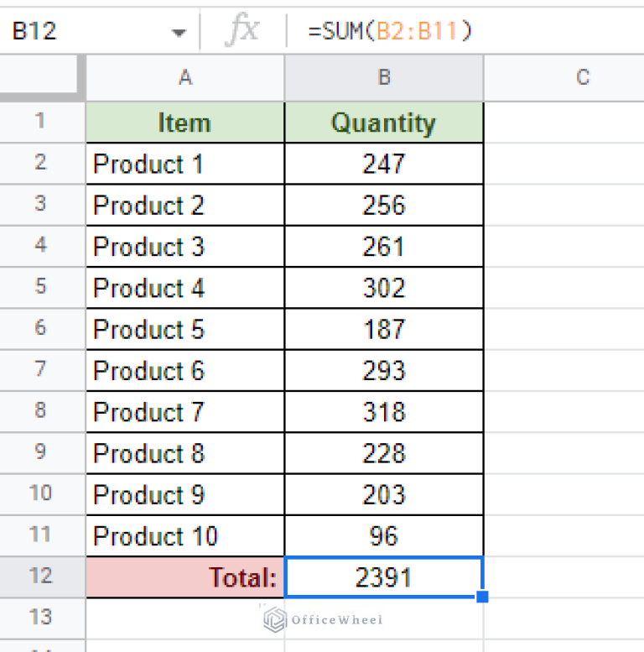644x652 pixels.
Task: Select row 11 header
Action: tap(43, 535)
